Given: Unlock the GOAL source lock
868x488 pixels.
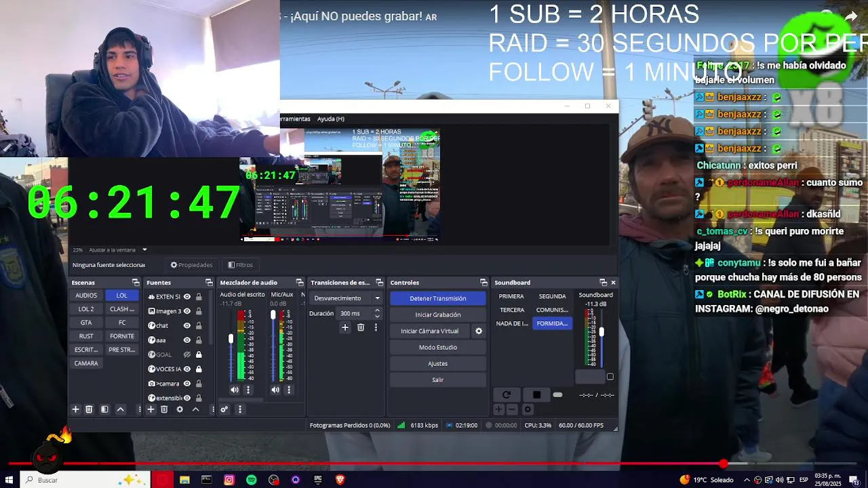Looking at the screenshot, I should click(x=199, y=354).
